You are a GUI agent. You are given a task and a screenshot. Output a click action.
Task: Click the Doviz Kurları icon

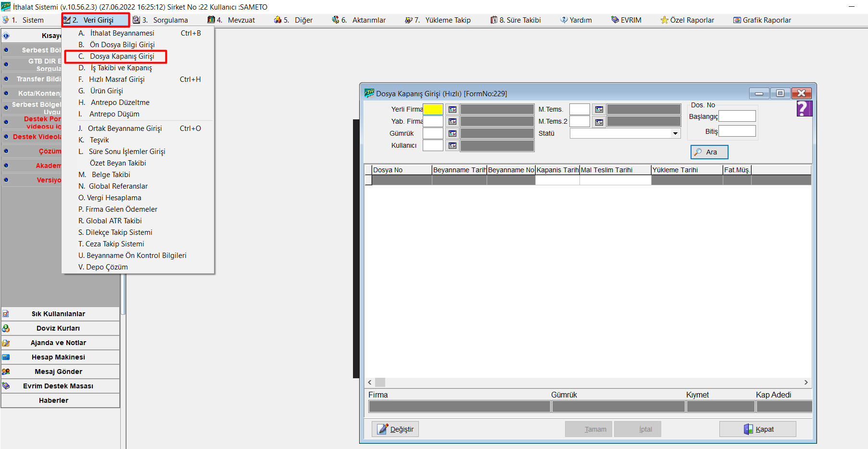6,328
